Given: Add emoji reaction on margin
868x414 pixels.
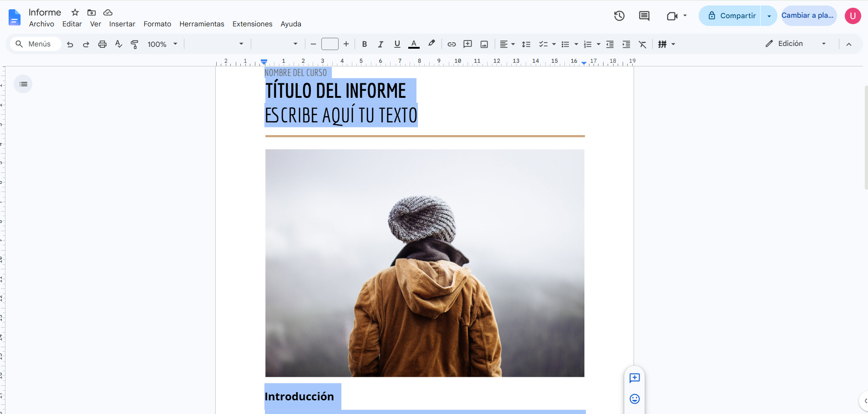Looking at the screenshot, I should [x=635, y=399].
